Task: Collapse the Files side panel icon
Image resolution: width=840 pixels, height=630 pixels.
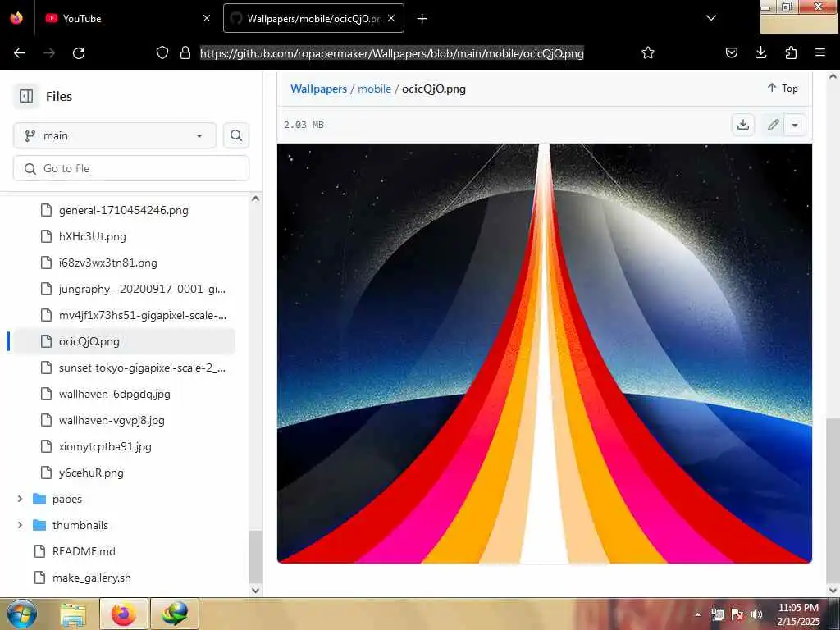Action: point(26,96)
